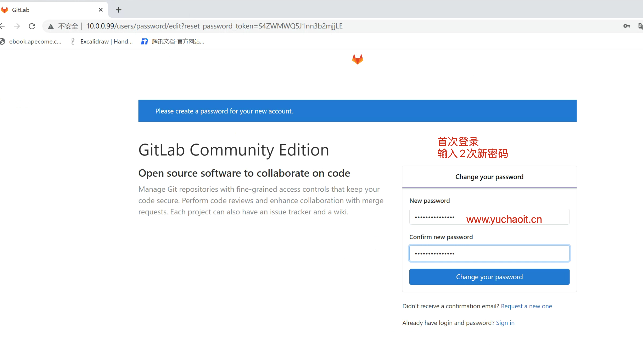Go back using browser back arrow
The height and width of the screenshot is (364, 643).
coord(3,26)
